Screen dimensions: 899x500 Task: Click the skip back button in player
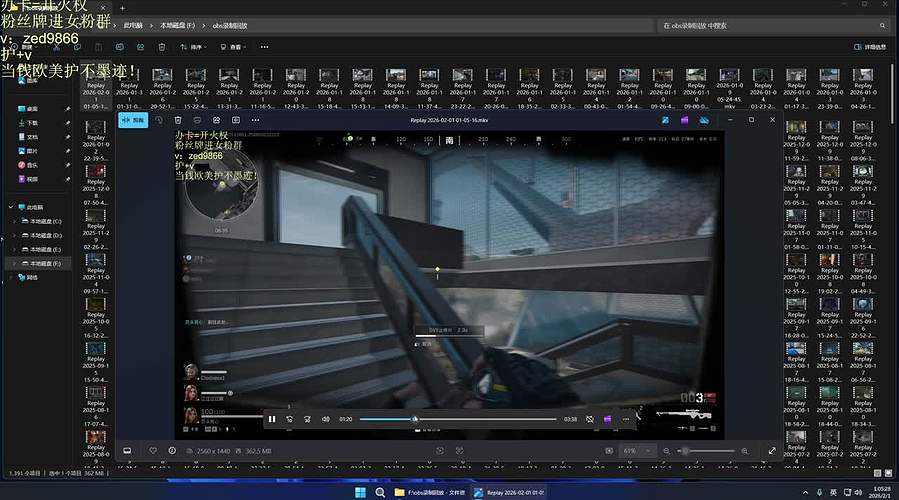[x=290, y=419]
